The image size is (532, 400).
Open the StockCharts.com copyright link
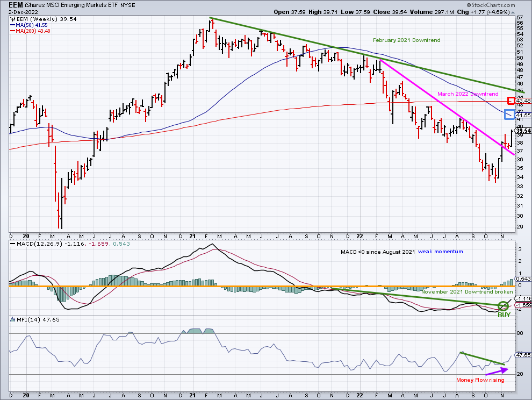click(491, 5)
